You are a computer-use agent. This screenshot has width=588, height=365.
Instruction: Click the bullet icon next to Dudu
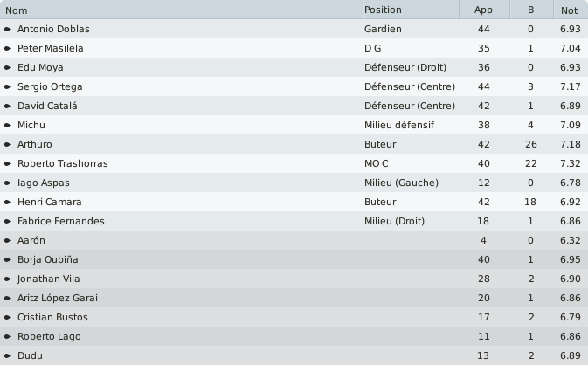click(8, 355)
